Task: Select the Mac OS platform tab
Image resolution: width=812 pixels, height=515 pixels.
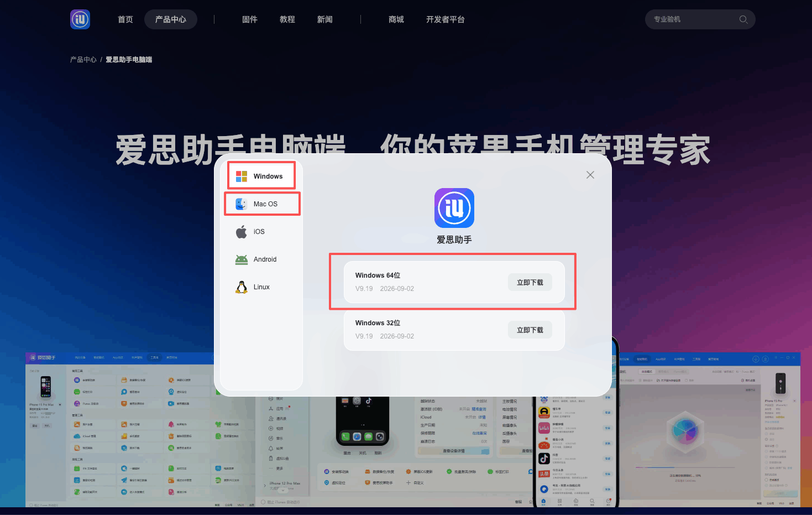Action: click(261, 204)
